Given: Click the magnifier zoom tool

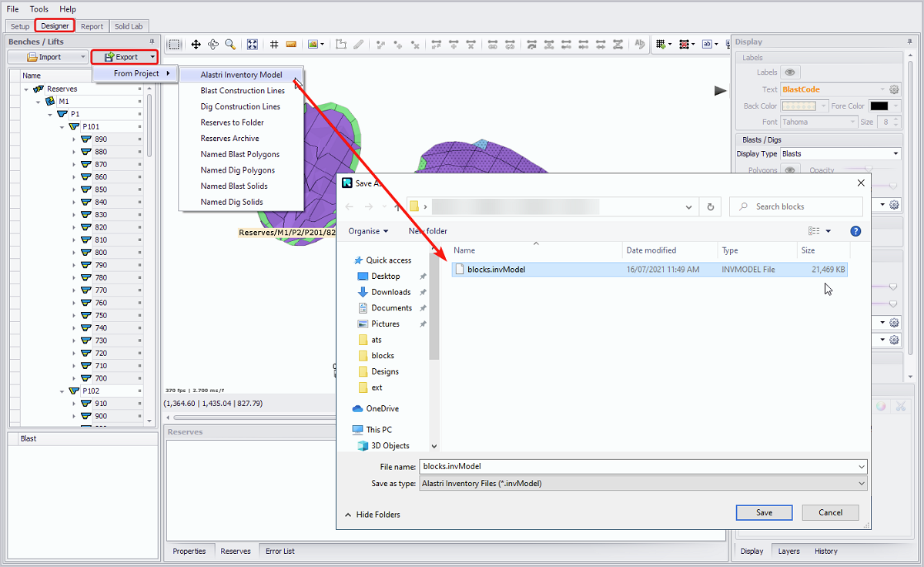Looking at the screenshot, I should [x=230, y=45].
